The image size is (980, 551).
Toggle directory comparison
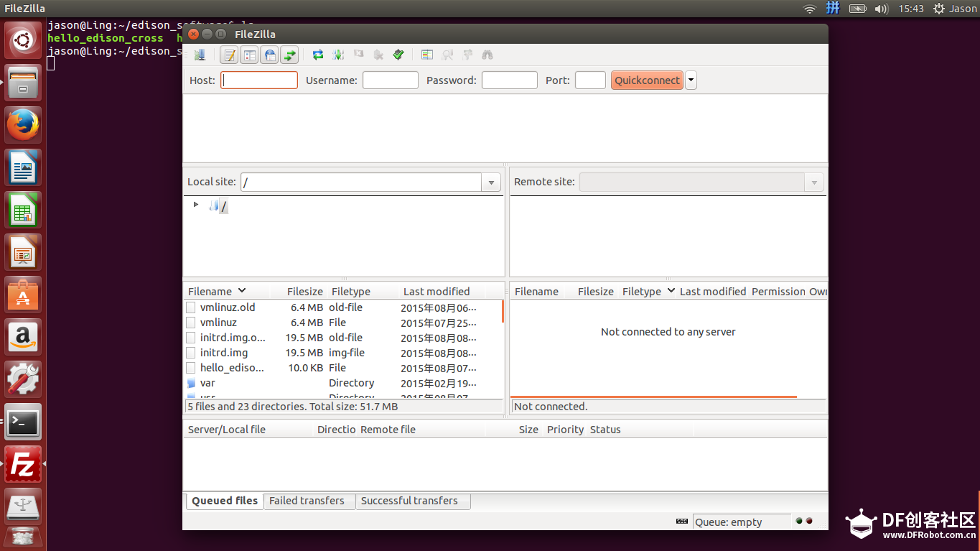tap(447, 55)
